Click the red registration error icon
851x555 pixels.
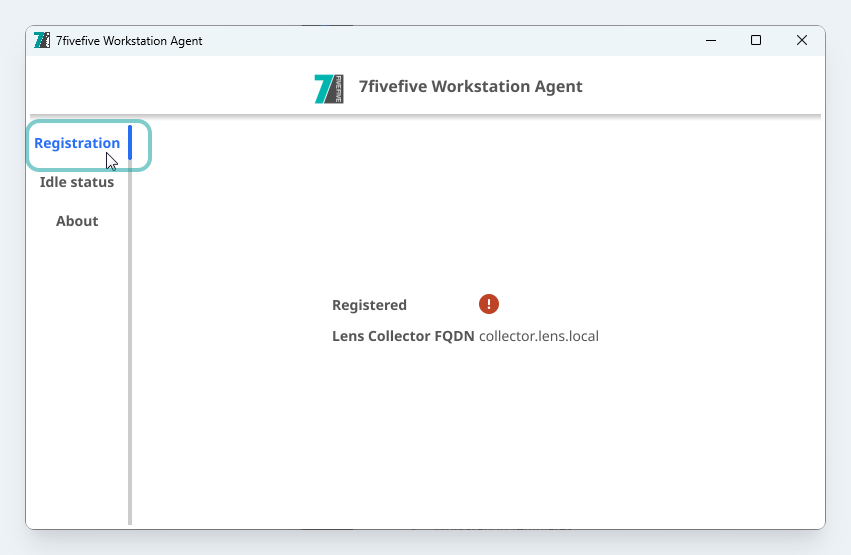coord(488,304)
